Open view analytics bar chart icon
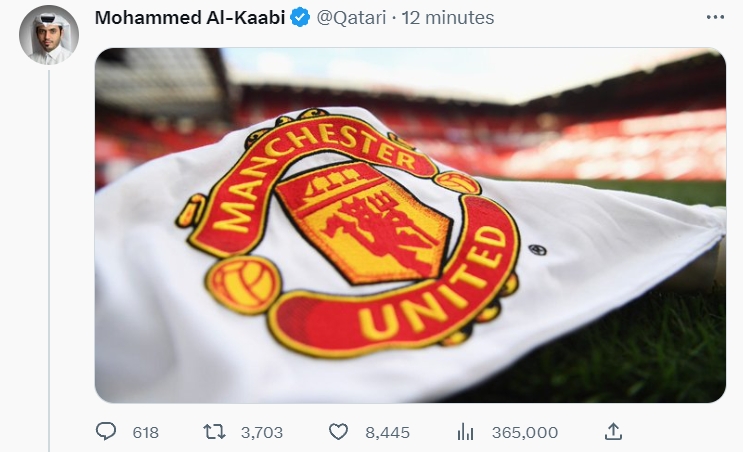This screenshot has width=743, height=452. click(465, 432)
